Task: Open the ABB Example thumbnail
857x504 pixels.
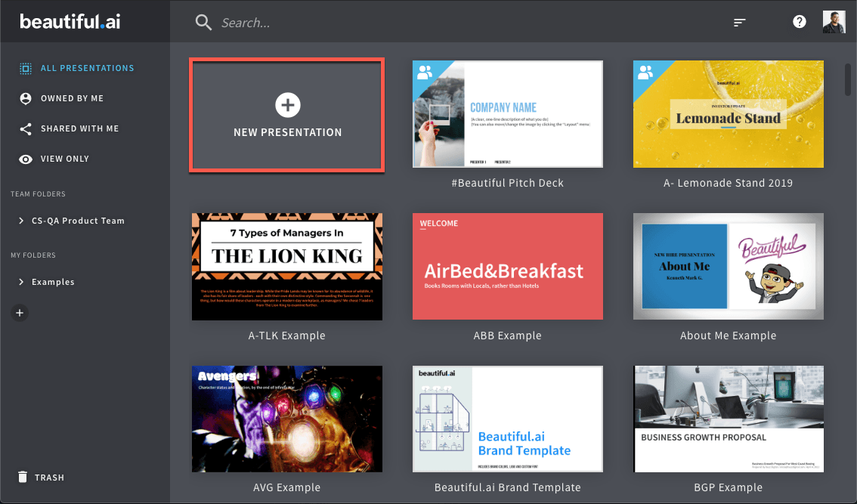Action: pos(507,267)
